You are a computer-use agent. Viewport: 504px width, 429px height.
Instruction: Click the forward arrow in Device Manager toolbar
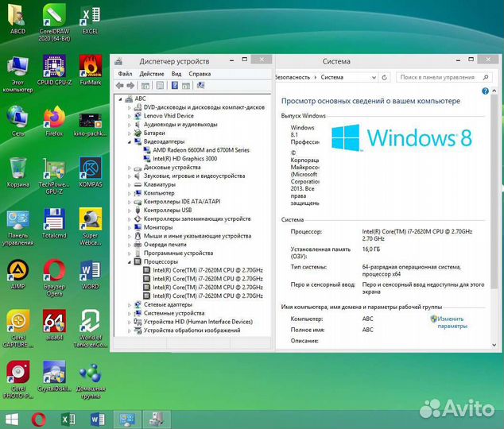130,86
